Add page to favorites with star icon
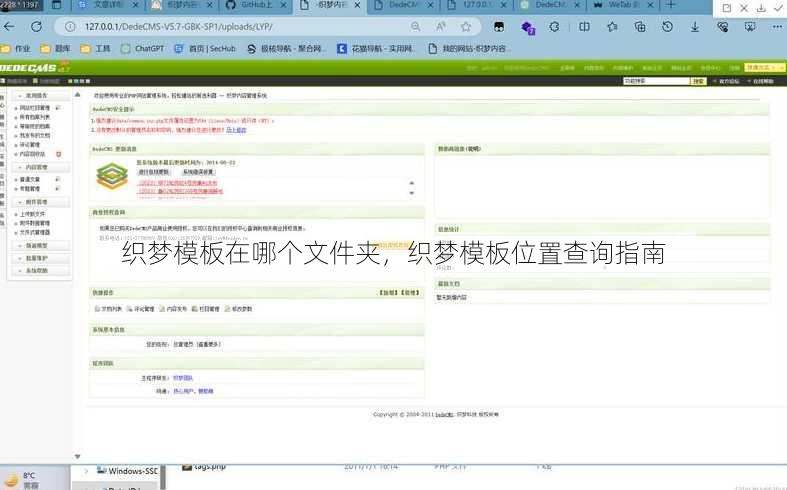Viewport: 787px width, 490px height. pyautogui.click(x=466, y=27)
